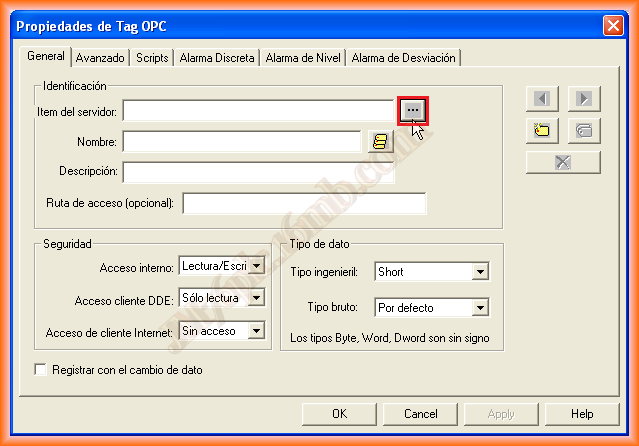Open the Tipo bruto dropdown

480,308
